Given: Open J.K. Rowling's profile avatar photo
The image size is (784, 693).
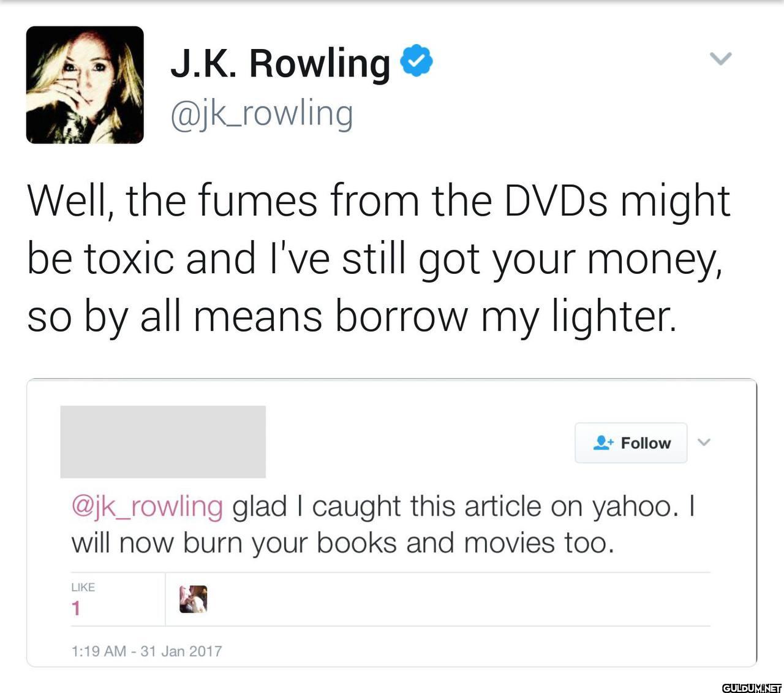Looking at the screenshot, I should pyautogui.click(x=85, y=85).
